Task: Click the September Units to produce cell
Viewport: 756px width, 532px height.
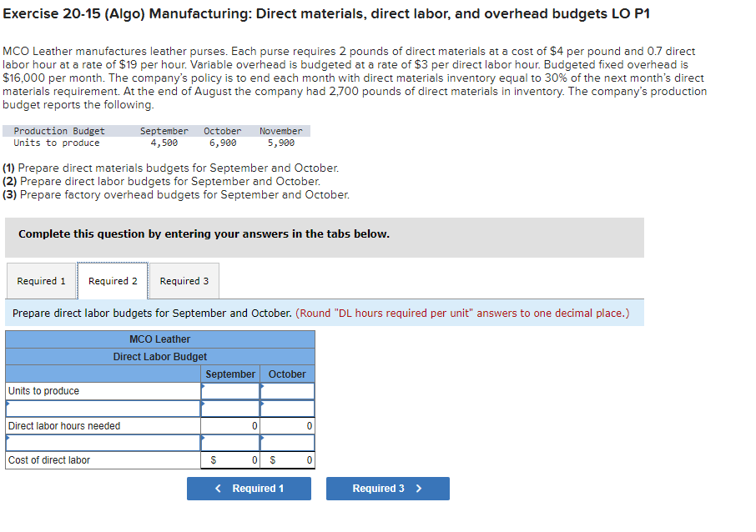Action: click(x=230, y=391)
